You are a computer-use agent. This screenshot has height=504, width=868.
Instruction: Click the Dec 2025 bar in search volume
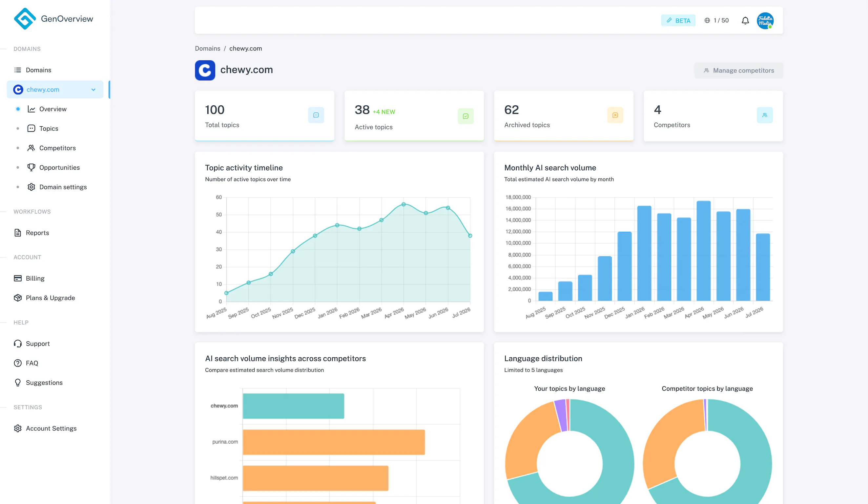pos(624,266)
